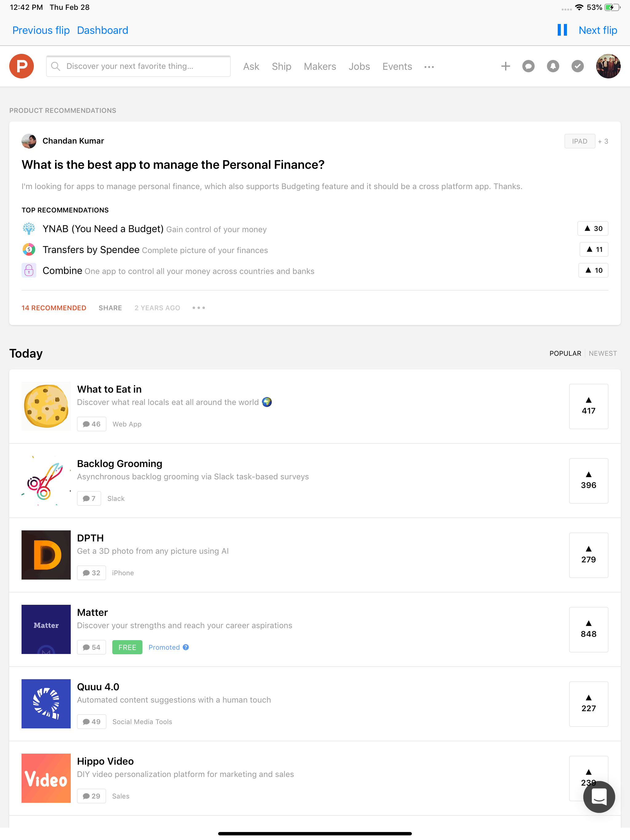Upvote the DPTH product
The height and width of the screenshot is (840, 630).
coord(588,555)
